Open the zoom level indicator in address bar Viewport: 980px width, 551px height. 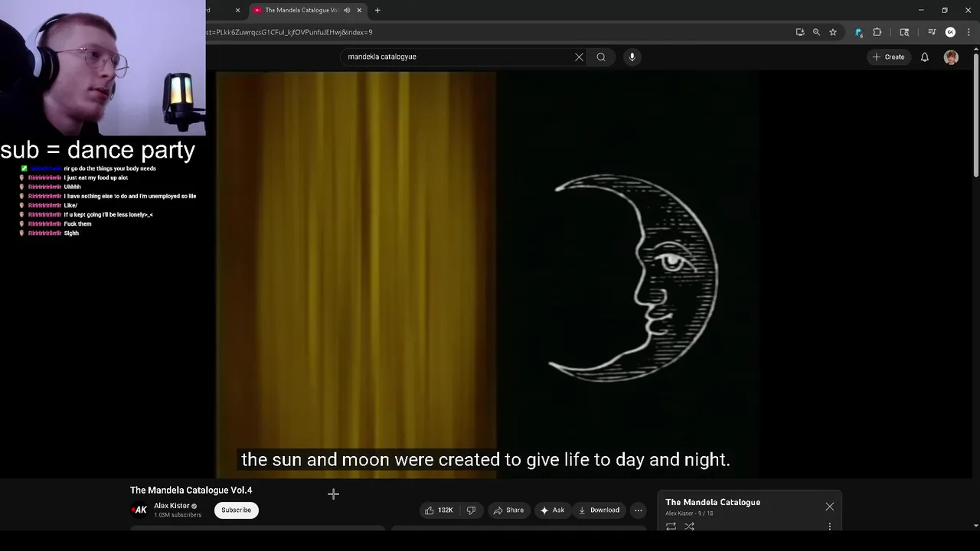816,32
